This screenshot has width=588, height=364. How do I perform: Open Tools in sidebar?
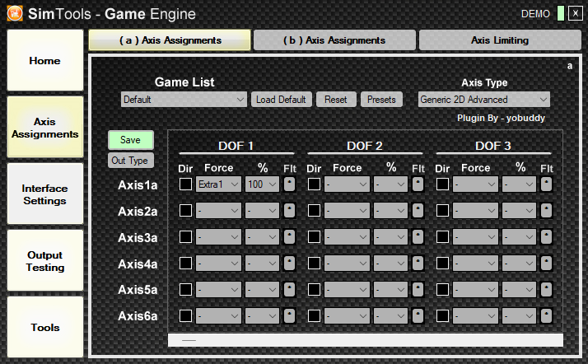[x=45, y=327]
